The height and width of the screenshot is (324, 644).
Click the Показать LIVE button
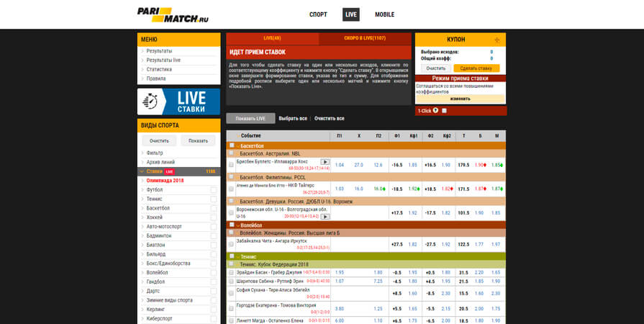point(250,118)
